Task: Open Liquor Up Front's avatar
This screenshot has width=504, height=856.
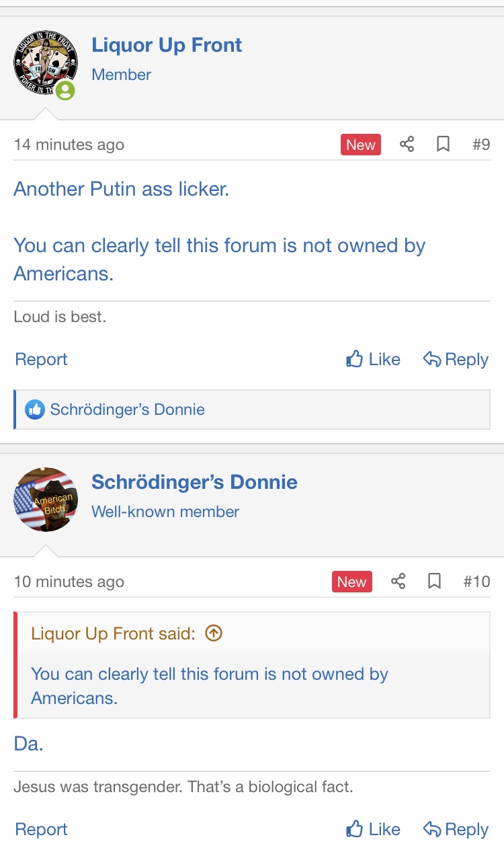Action: pyautogui.click(x=45, y=63)
